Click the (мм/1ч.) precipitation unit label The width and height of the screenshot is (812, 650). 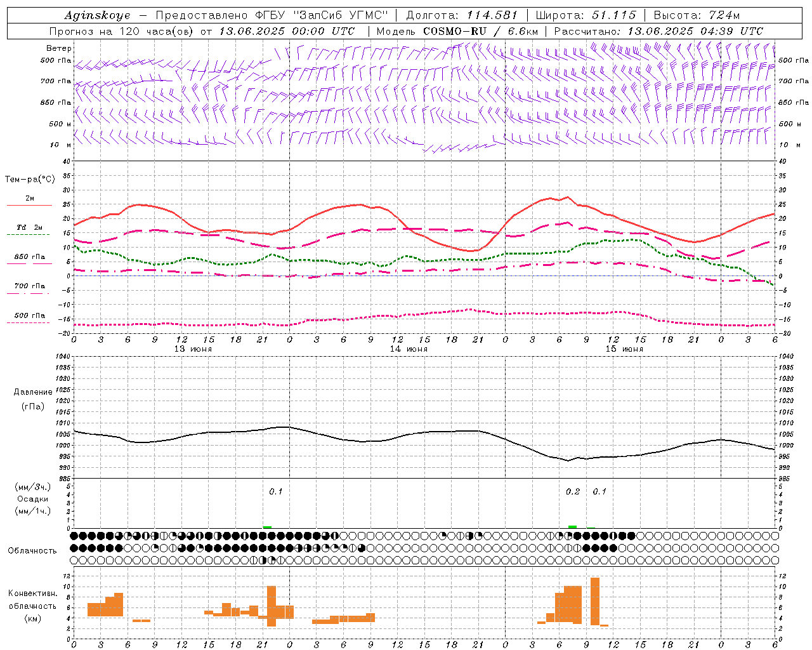(x=33, y=511)
